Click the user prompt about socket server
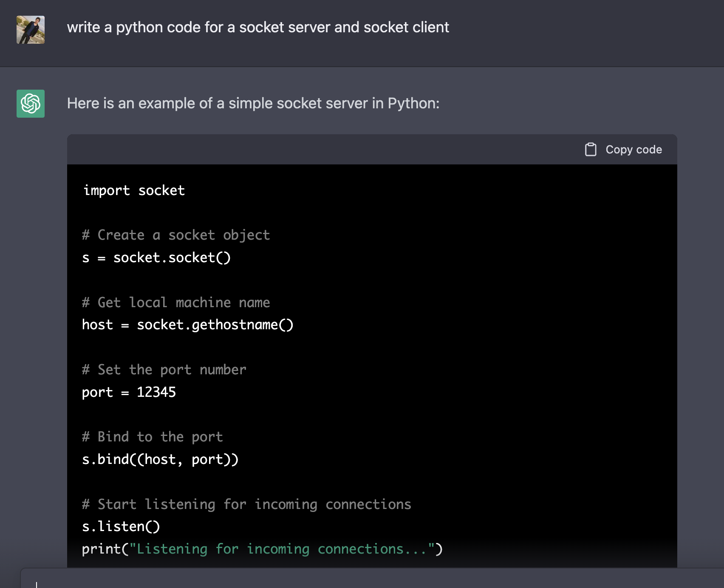The image size is (724, 588). click(258, 28)
